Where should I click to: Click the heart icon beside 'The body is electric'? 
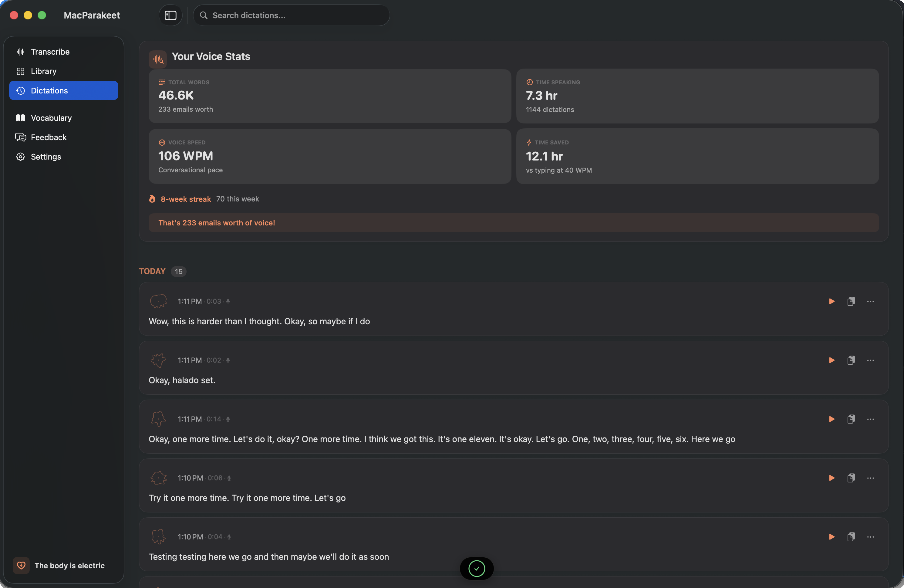[21, 565]
